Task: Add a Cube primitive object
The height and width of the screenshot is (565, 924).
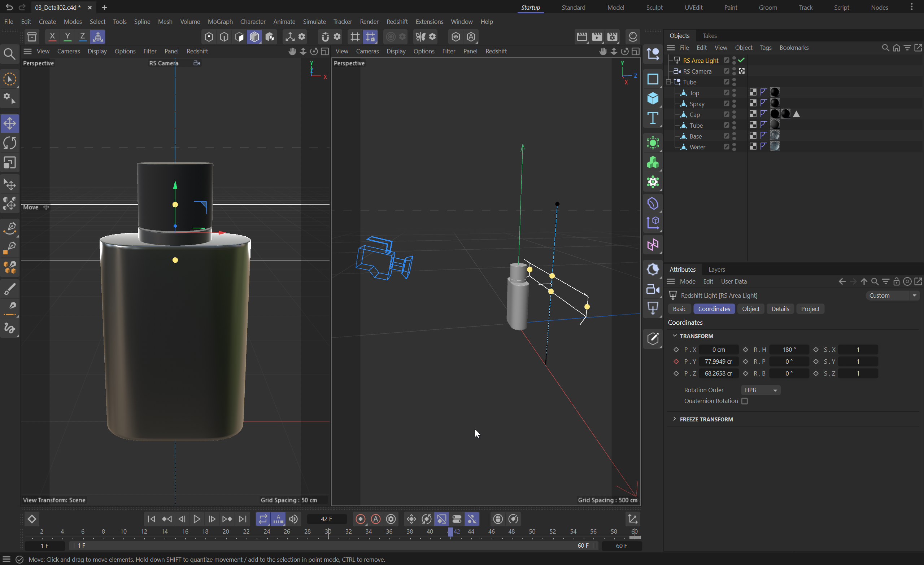Action: [653, 98]
